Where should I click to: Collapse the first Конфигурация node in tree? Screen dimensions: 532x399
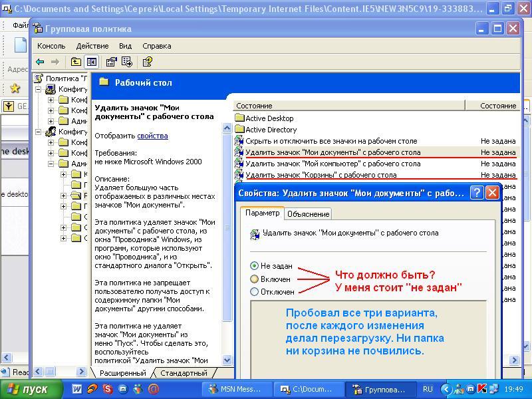pos(39,90)
